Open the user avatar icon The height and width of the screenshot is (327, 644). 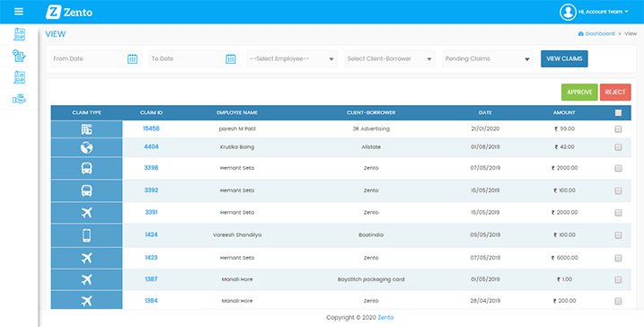[x=568, y=12]
